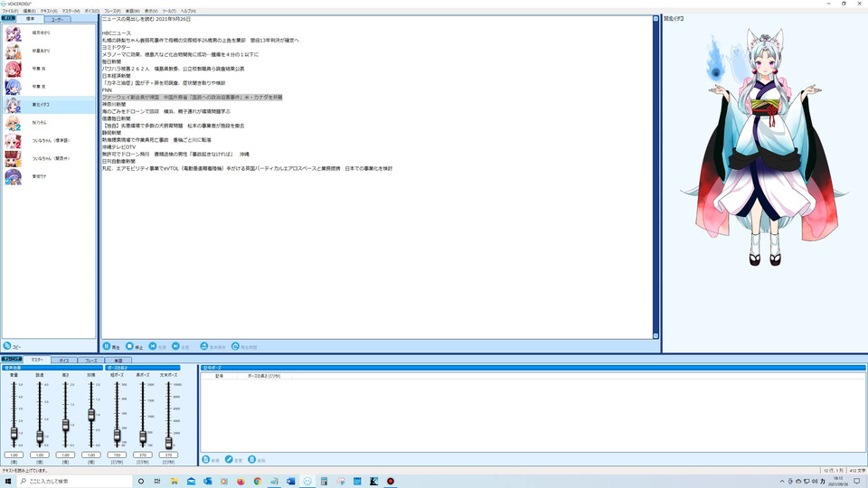Click the ポーズの長さ [ミリ秒] column header
This screenshot has width=868, height=488.
click(264, 376)
